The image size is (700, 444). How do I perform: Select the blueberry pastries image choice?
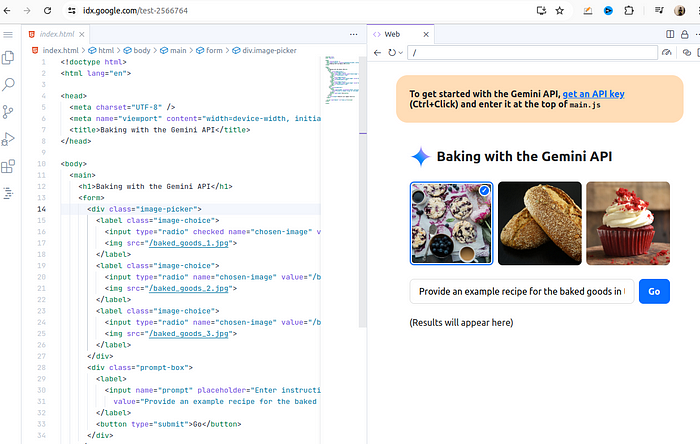pos(451,223)
